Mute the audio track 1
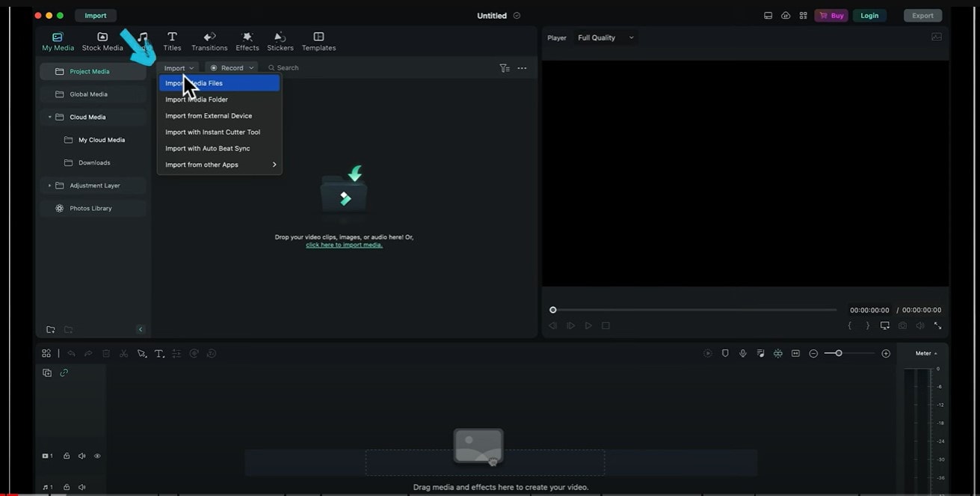Viewport: 980px width, 496px height. [x=82, y=486]
